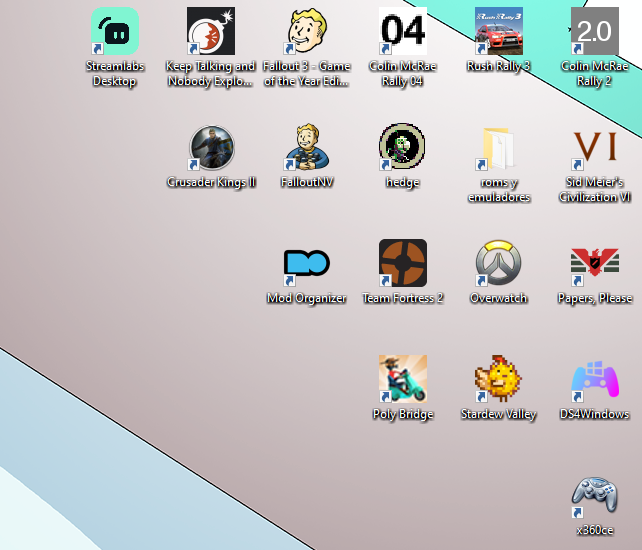Click the "Streamlabs Desktop" label text

coord(115,74)
